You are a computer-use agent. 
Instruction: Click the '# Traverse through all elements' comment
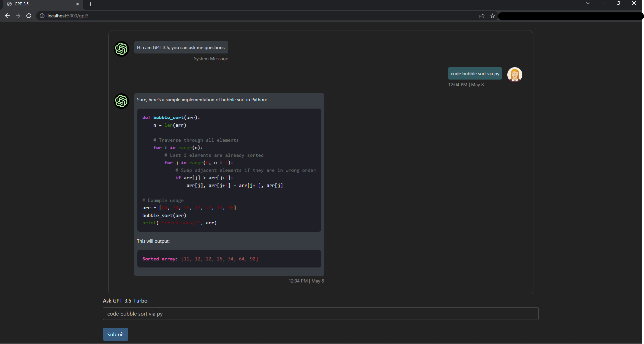pos(196,140)
